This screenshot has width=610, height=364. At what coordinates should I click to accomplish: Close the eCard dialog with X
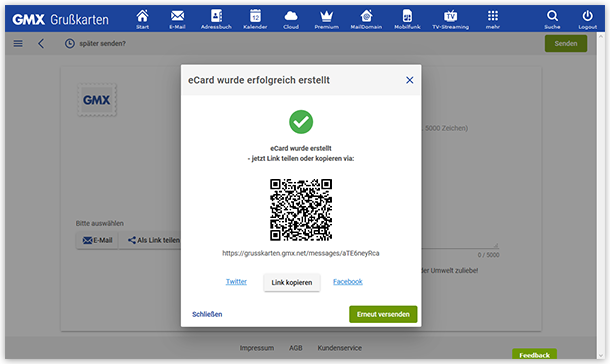(410, 80)
